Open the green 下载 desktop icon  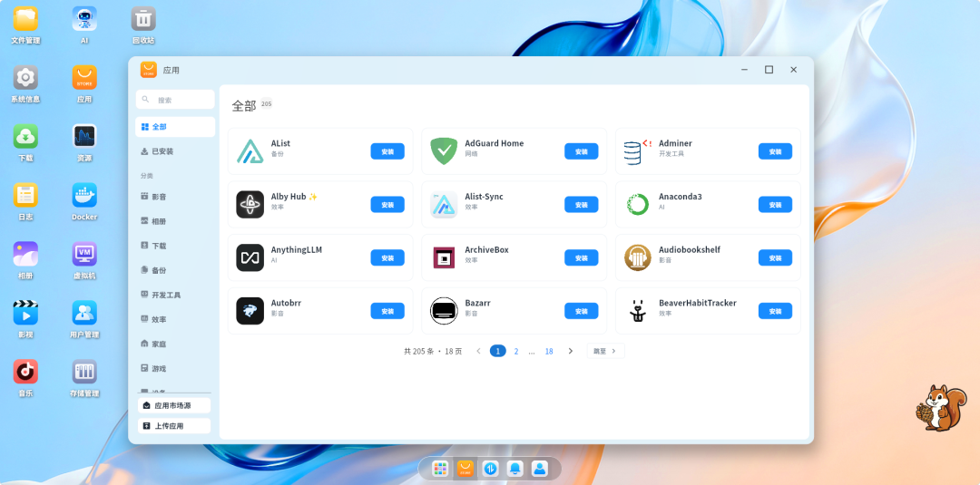tap(25, 136)
